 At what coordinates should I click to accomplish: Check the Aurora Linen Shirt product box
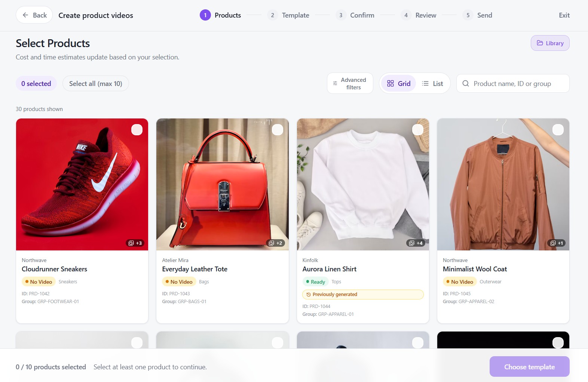click(x=418, y=130)
